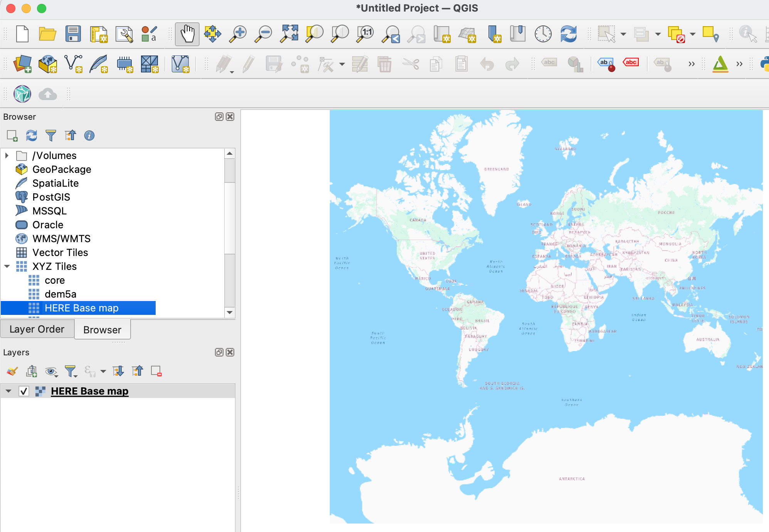Create new Shapefile layer
769x532 pixels.
[73, 64]
